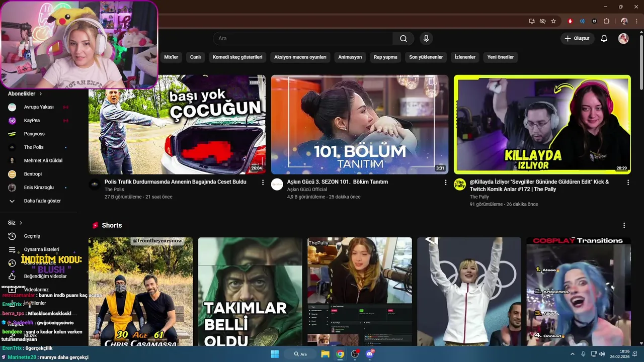Select the Canlı filter chip
Viewport: 644px width, 362px height.
pos(195,57)
